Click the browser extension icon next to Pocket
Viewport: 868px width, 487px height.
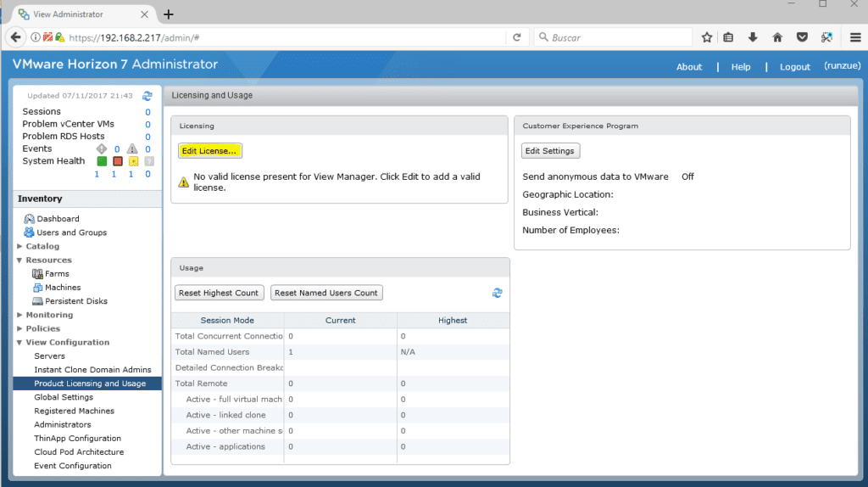click(826, 37)
